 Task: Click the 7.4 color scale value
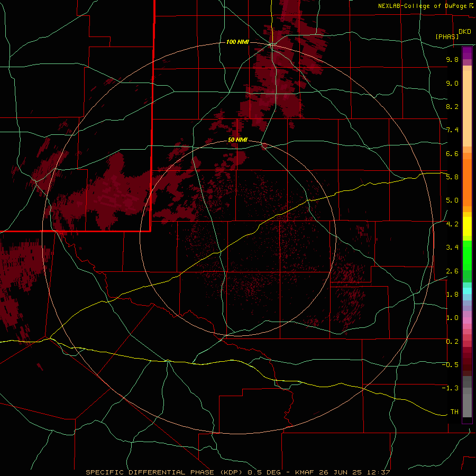(x=452, y=130)
